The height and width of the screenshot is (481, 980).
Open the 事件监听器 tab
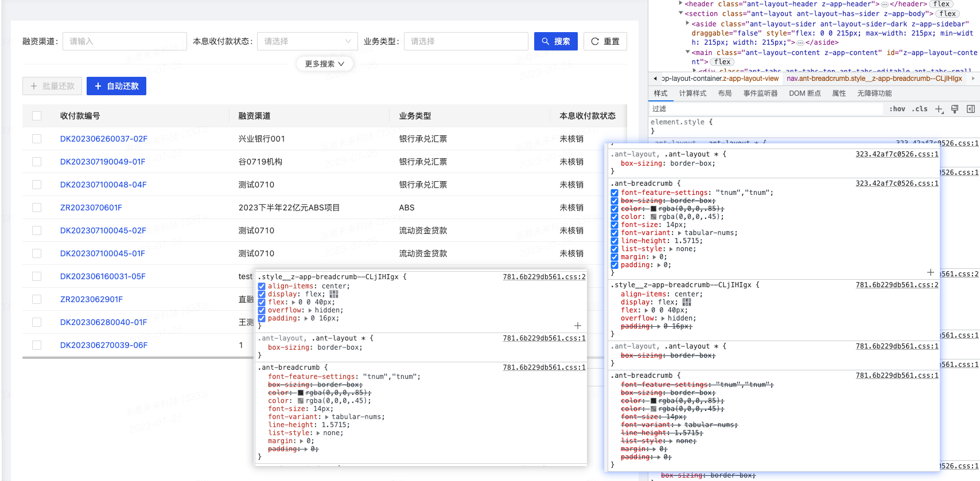[760, 93]
